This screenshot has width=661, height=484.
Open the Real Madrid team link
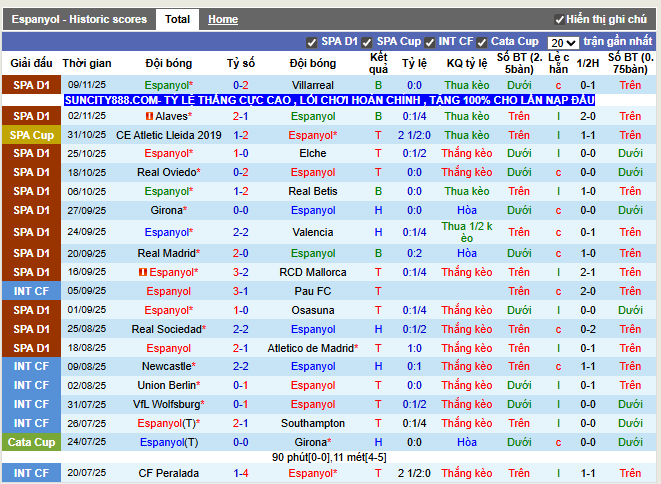[x=169, y=253]
